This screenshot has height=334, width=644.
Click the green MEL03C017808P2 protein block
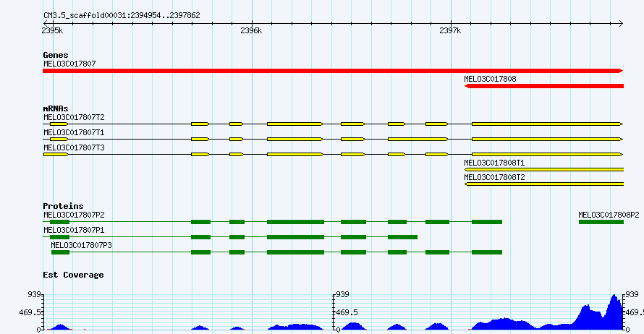(601, 222)
